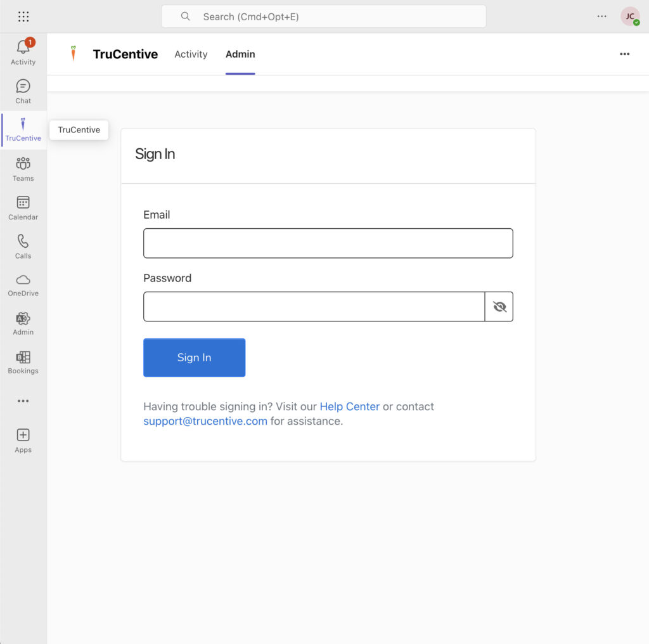The height and width of the screenshot is (644, 649).
Task: Expand more sidebar apps ellipsis
Action: [23, 401]
